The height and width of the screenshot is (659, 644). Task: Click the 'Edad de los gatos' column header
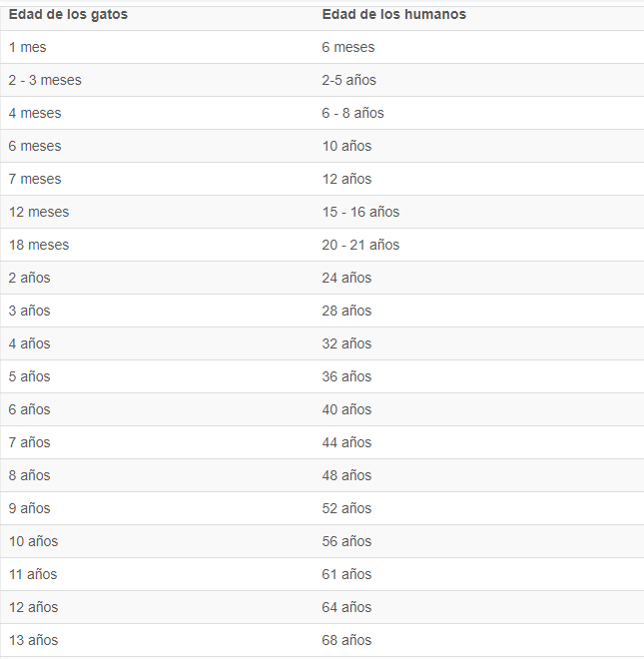pos(68,14)
